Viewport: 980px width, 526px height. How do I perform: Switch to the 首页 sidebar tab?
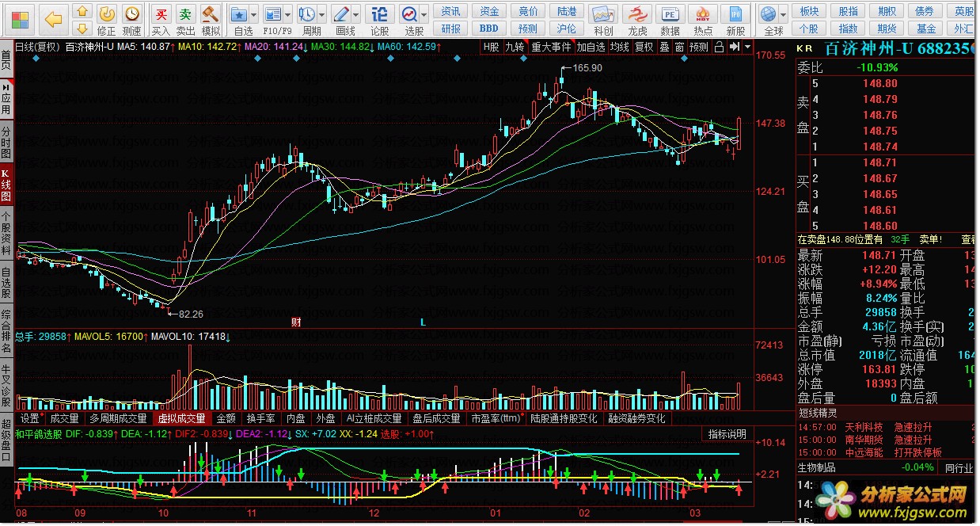(x=6, y=60)
